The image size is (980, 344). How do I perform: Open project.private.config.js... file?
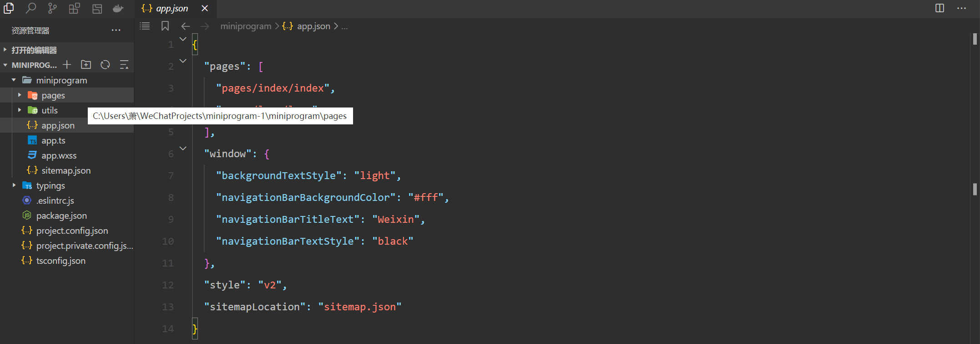tap(85, 246)
